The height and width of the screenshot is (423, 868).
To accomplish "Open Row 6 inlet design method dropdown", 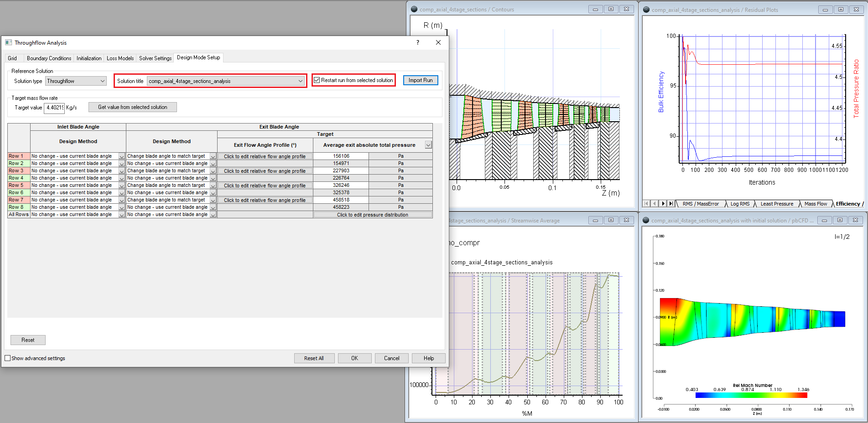I will click(x=122, y=193).
